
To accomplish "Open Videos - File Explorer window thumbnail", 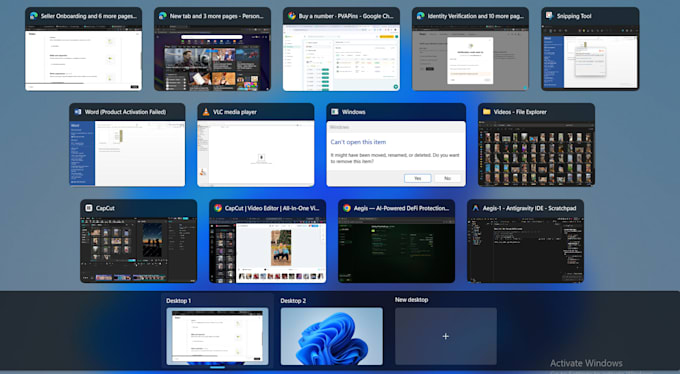I will tap(536, 145).
